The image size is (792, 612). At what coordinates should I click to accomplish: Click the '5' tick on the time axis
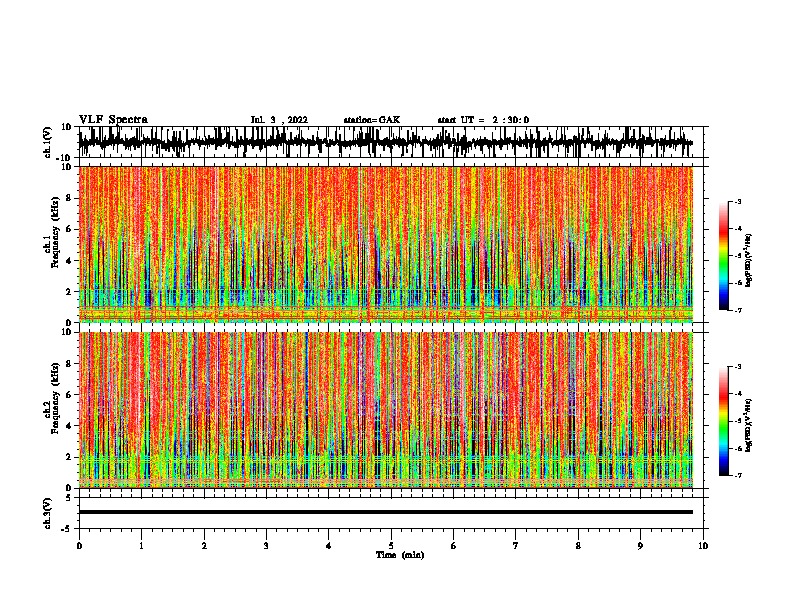pos(391,546)
